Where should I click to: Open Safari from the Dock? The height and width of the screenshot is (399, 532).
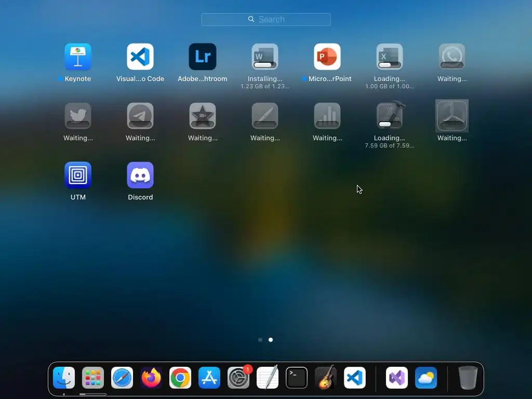click(122, 378)
